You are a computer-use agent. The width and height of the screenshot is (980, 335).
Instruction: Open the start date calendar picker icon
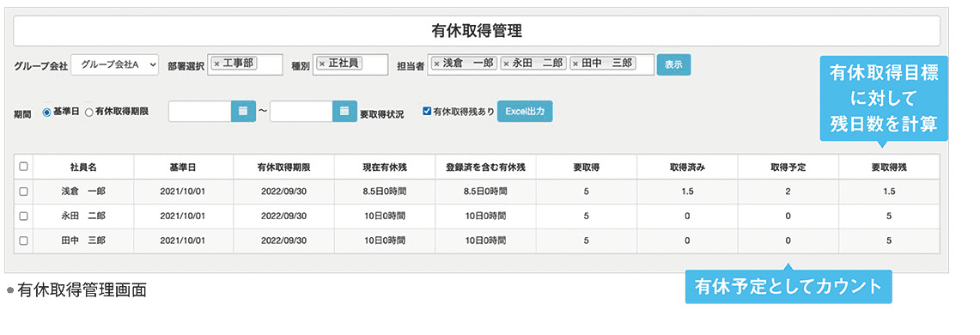[x=244, y=112]
